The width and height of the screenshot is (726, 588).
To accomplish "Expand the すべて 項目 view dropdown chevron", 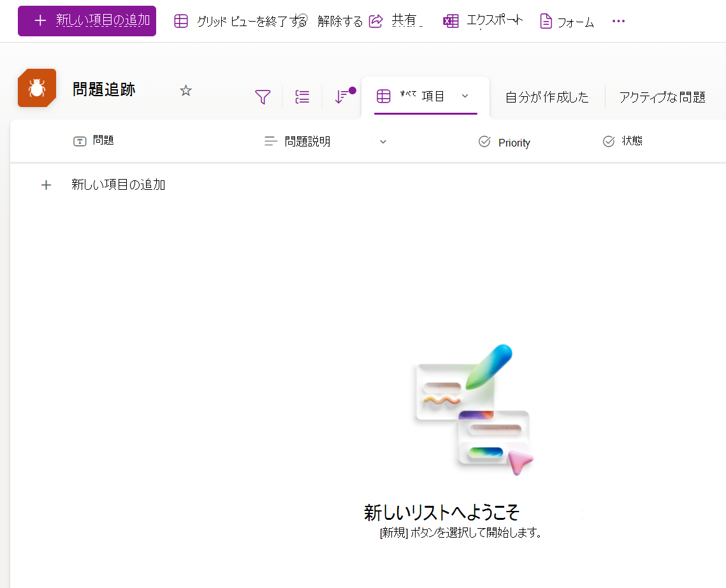I will click(465, 96).
